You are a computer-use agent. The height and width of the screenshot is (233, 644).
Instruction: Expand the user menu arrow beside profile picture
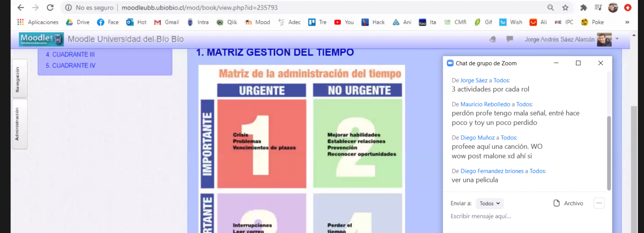tap(617, 39)
